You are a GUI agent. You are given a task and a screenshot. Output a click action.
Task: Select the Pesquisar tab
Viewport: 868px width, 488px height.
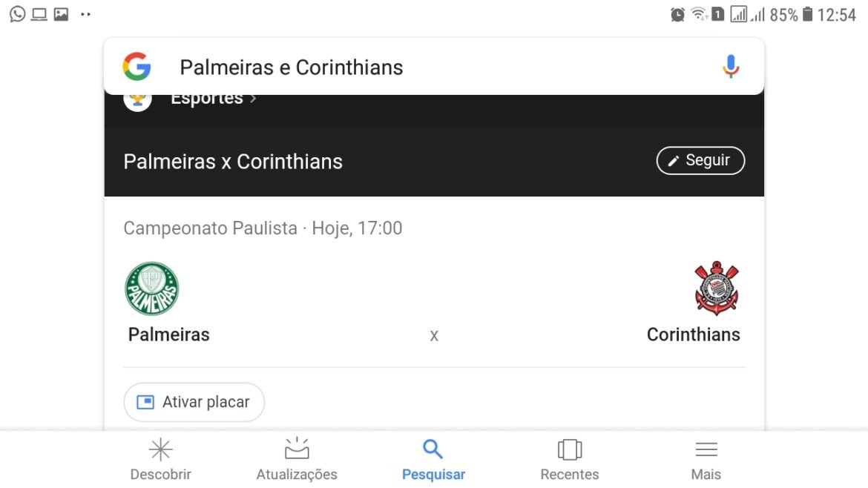pyautogui.click(x=433, y=459)
